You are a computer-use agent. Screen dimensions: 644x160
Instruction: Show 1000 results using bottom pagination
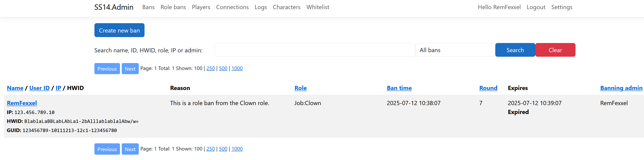[x=237, y=149]
